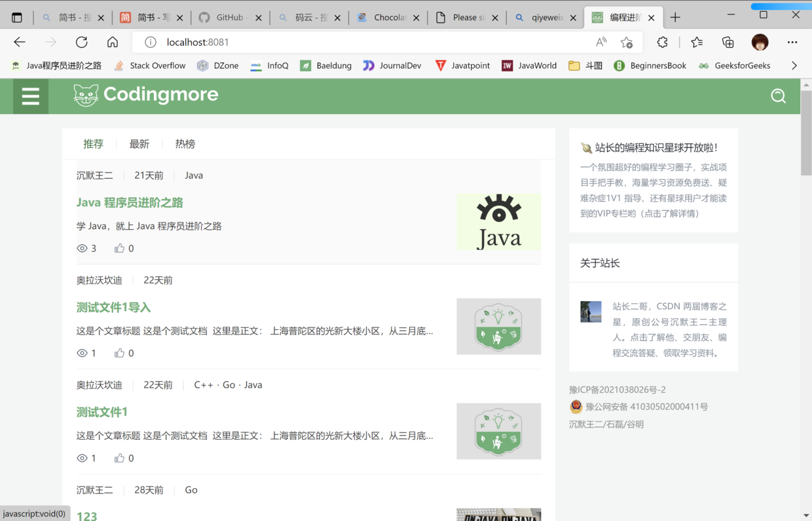Open Edge settings and more menu
Screen dimensions: 812x521
click(792, 42)
